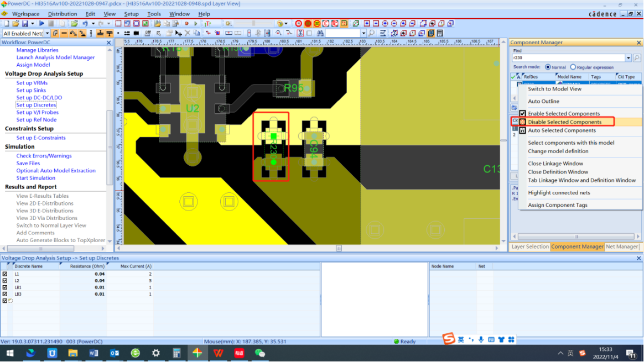This screenshot has width=644, height=362.
Task: Click Start Simulation workflow link
Action: [36, 178]
